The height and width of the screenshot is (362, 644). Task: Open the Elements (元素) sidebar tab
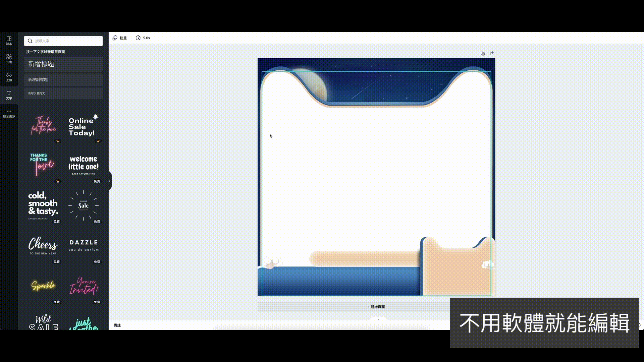[x=9, y=59]
